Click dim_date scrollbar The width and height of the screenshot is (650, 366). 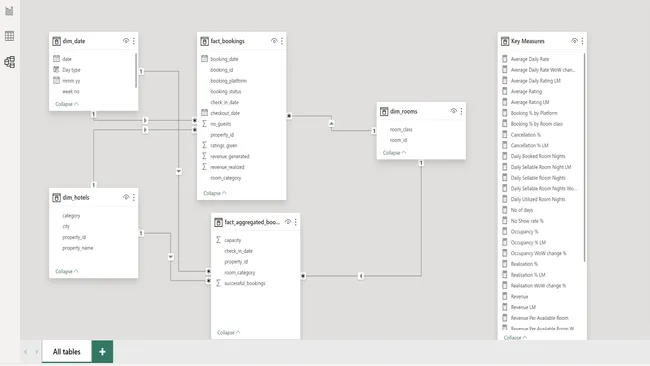click(136, 70)
